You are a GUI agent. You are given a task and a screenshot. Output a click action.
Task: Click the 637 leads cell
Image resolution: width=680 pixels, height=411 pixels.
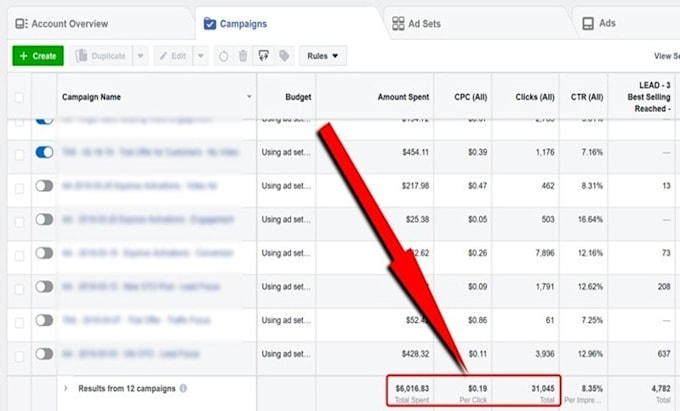664,354
